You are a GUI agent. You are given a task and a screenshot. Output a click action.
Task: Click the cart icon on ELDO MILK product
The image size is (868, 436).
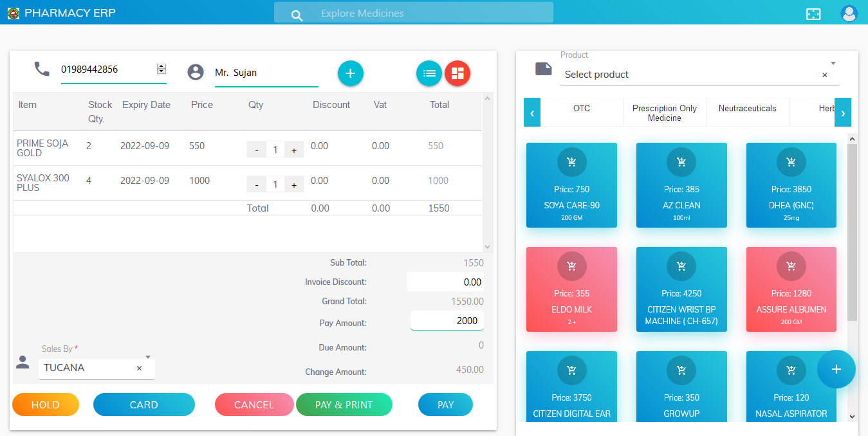click(571, 266)
